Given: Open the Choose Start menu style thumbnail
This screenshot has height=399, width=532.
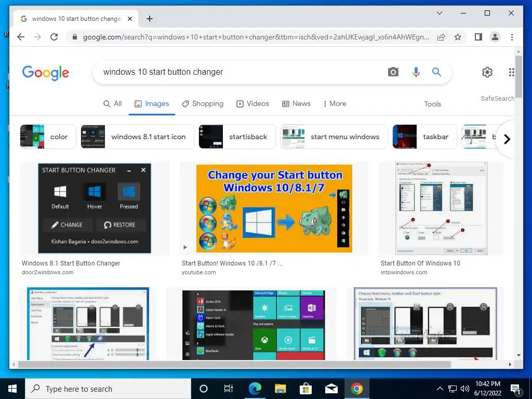Looking at the screenshot, I should (425, 324).
